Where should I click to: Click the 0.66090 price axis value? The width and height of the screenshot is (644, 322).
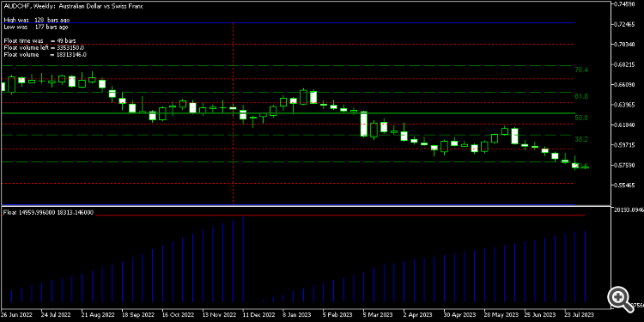click(x=623, y=85)
